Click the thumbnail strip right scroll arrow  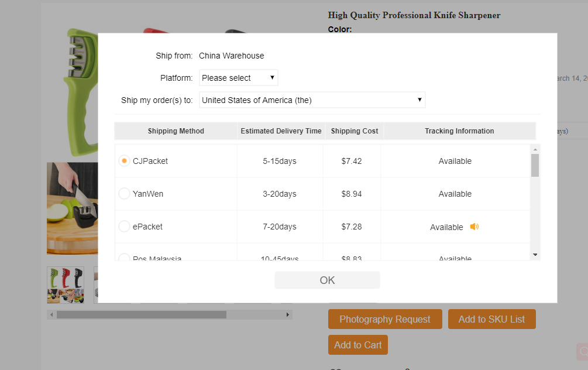click(288, 315)
